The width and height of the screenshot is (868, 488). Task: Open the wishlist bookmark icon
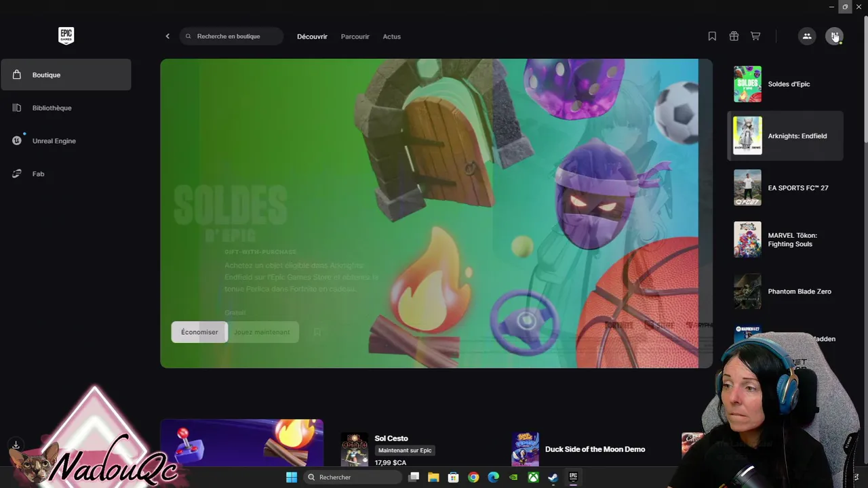click(712, 37)
